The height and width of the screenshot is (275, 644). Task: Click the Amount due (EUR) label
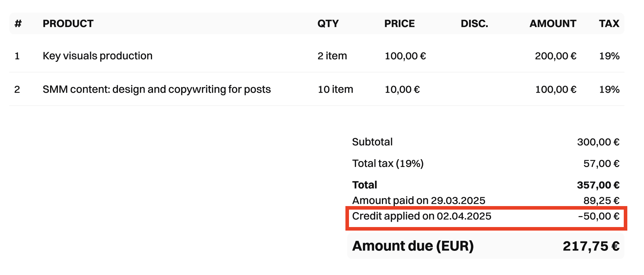tap(413, 246)
